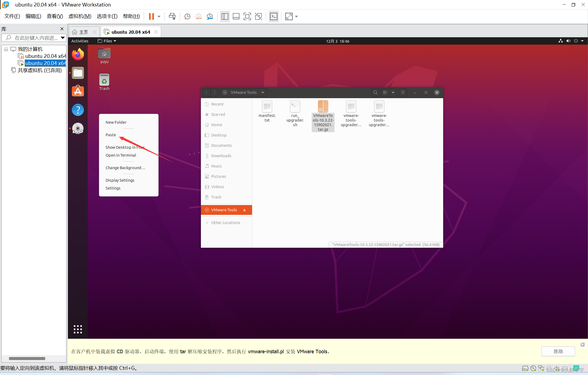The height and width of the screenshot is (375, 588).
Task: Open the 虚拟机(M) menu
Action: click(x=80, y=16)
